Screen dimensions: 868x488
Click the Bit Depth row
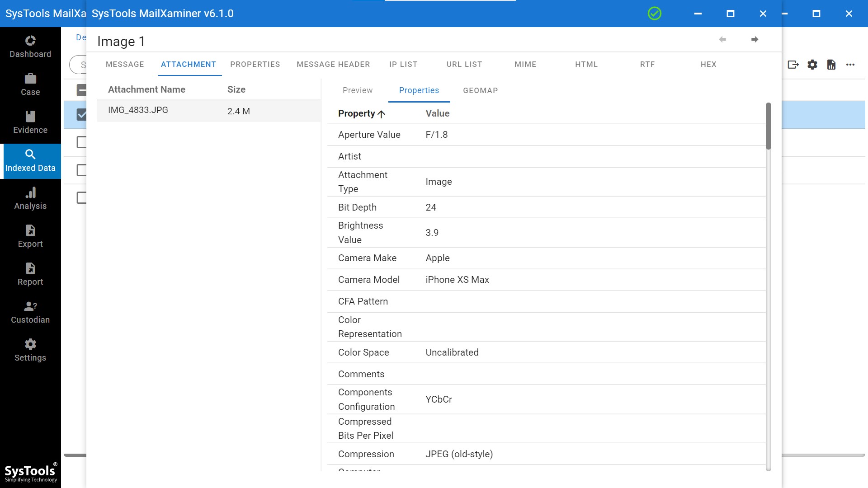pos(546,207)
